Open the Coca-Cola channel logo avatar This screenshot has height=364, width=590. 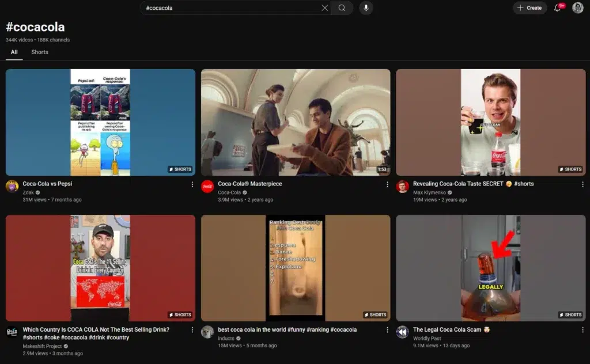click(207, 186)
